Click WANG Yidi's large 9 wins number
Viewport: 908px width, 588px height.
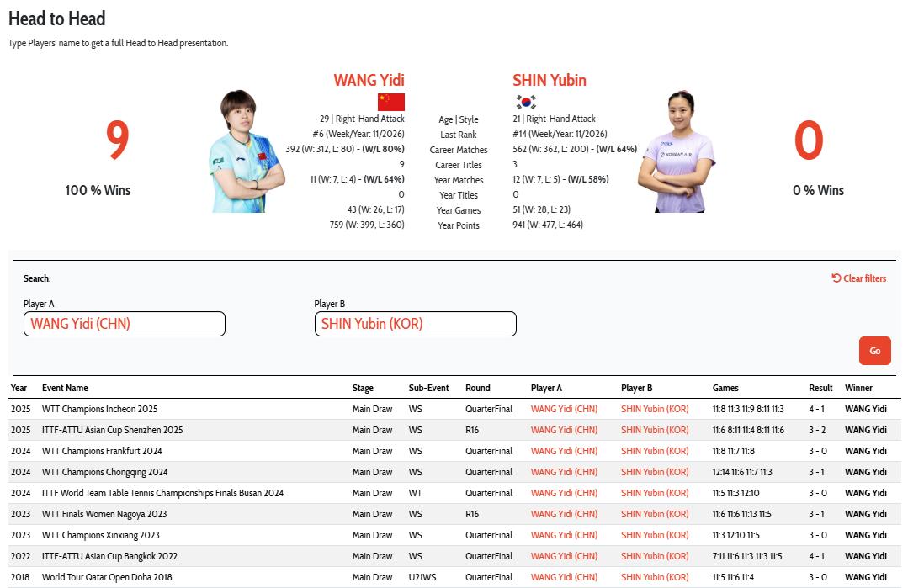(x=118, y=140)
